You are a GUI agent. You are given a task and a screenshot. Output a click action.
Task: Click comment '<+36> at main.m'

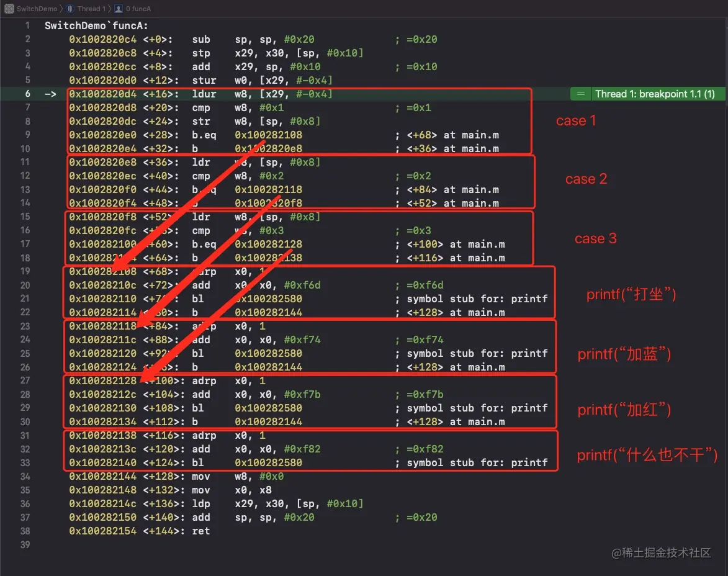(x=452, y=148)
